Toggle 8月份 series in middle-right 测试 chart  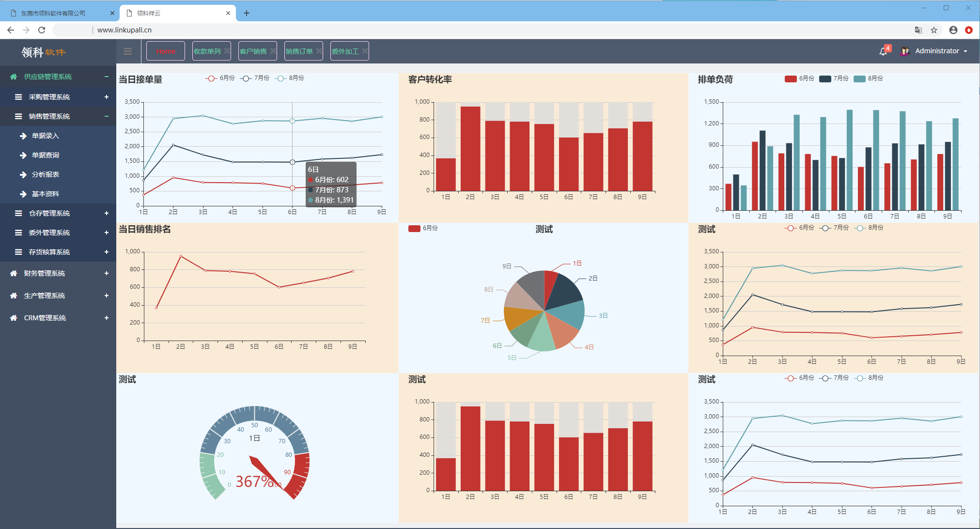868,228
